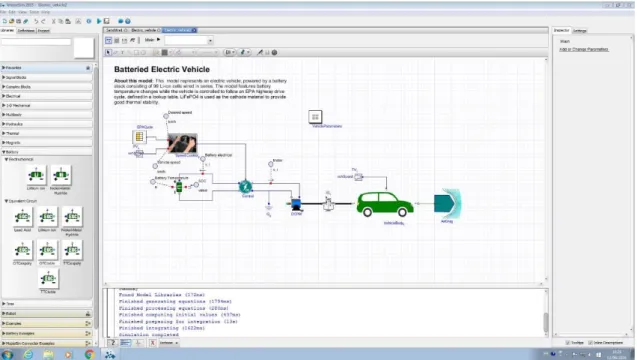This screenshot has height=360, width=637.
Task: Click the MapleSim taskbar icon
Action: pyautogui.click(x=110, y=354)
